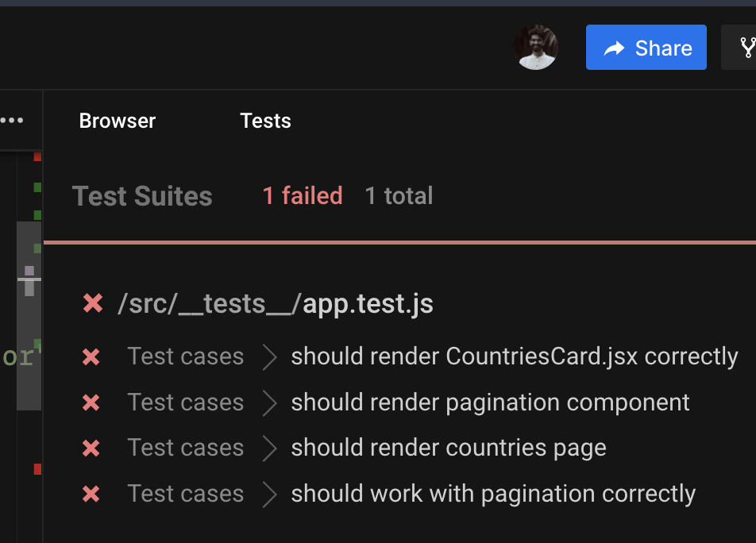The width and height of the screenshot is (756, 543).
Task: Click the blue Share button
Action: click(646, 47)
